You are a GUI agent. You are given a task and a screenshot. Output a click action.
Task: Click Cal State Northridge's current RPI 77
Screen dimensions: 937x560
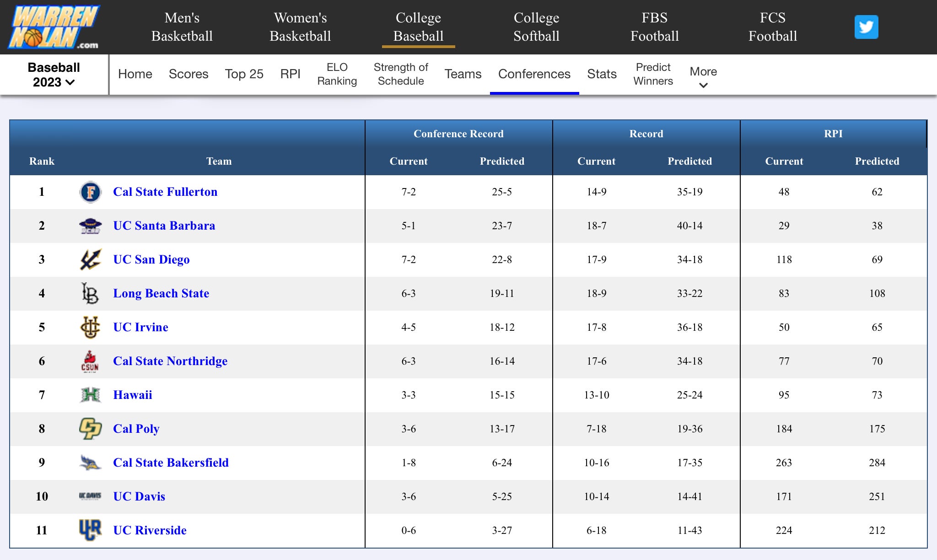click(x=784, y=361)
